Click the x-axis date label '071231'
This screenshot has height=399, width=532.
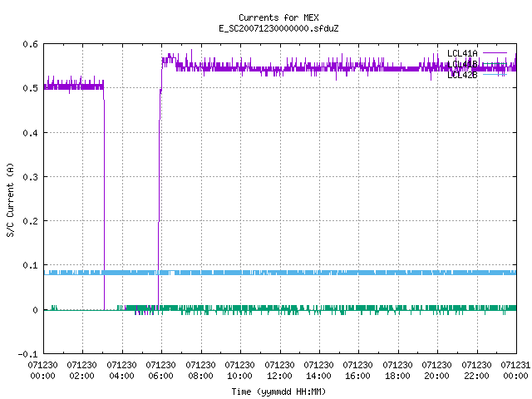pos(515,365)
